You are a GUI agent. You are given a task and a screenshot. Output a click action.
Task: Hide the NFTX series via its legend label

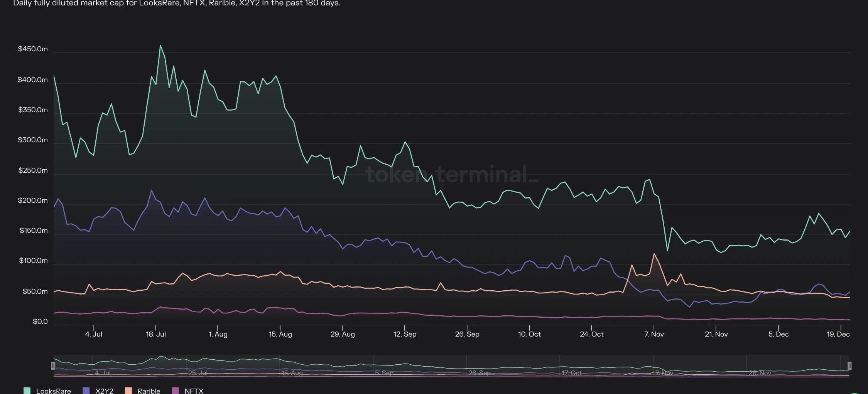(194, 391)
